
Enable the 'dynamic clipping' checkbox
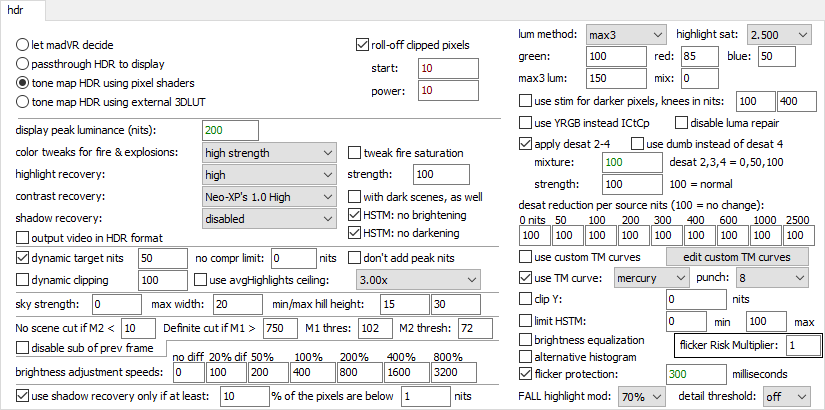[24, 279]
